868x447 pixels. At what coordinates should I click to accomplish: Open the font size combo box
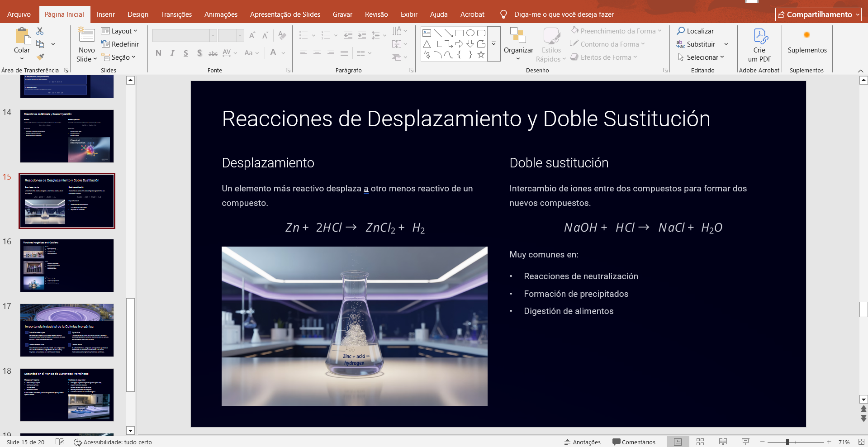click(231, 35)
